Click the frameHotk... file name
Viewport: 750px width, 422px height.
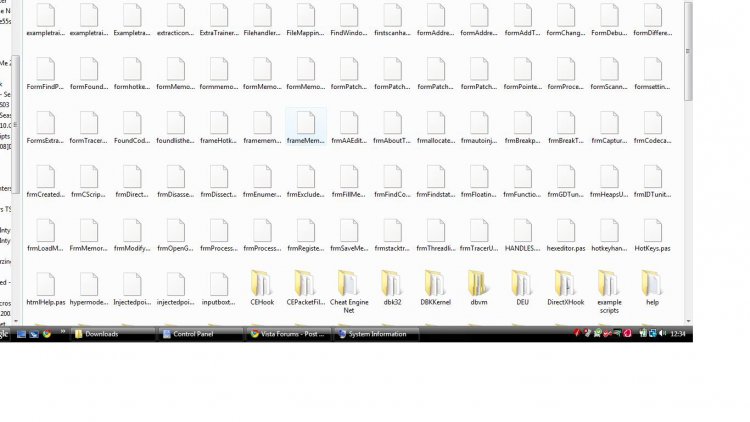point(219,141)
